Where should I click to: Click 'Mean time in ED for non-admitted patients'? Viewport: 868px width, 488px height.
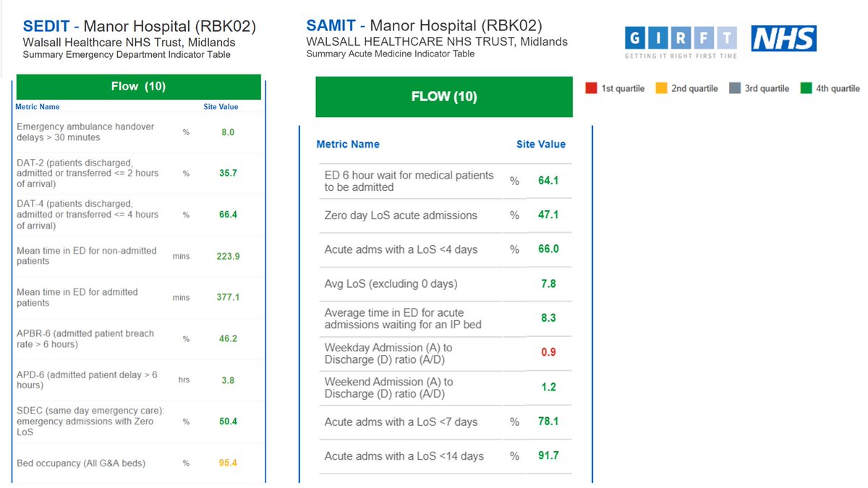[x=87, y=256]
